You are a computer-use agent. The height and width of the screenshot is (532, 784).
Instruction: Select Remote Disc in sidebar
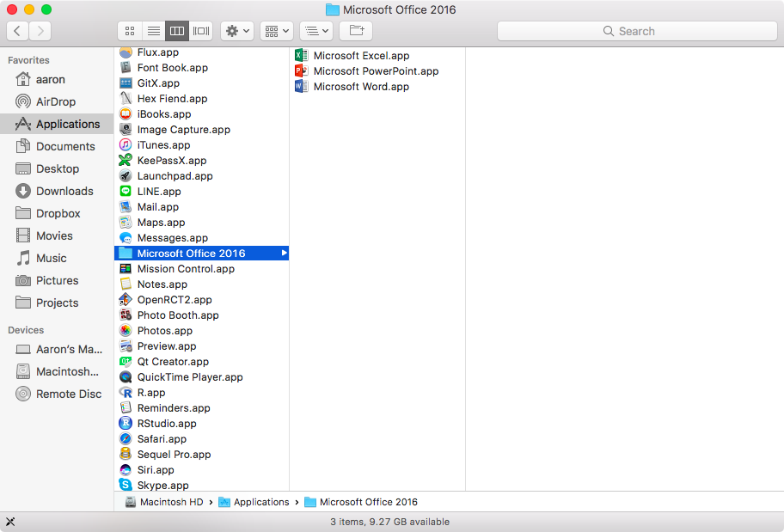pos(57,394)
